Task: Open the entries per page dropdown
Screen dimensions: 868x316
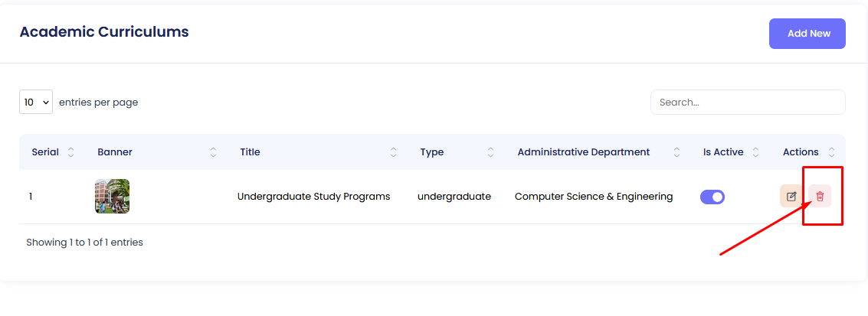Action: [36, 102]
